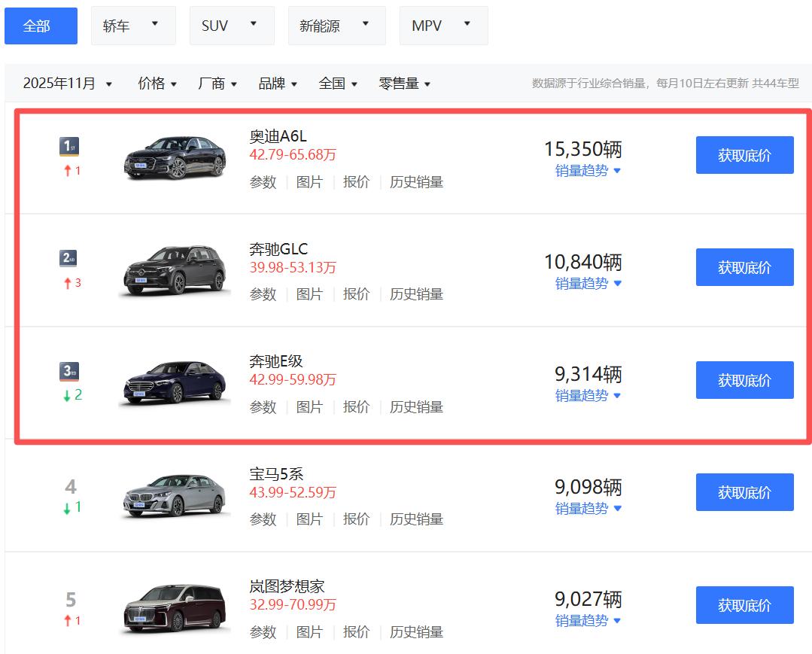Change the 2025年11月 month filter
812x654 pixels.
(x=68, y=84)
